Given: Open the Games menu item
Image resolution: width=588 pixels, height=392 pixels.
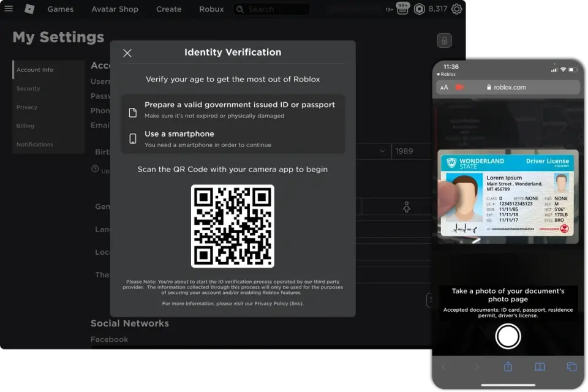Looking at the screenshot, I should (61, 9).
